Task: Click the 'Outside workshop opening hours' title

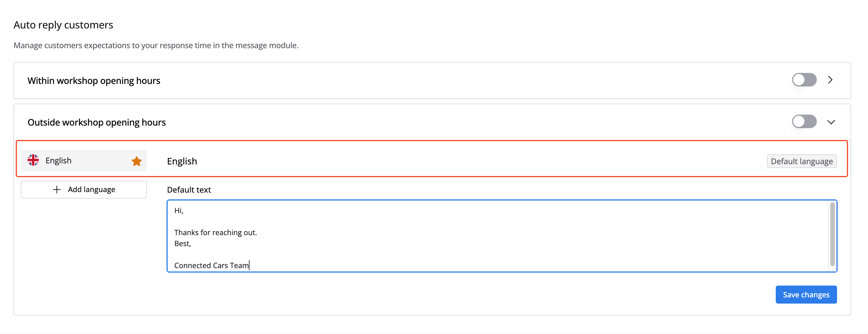Action: 96,122
